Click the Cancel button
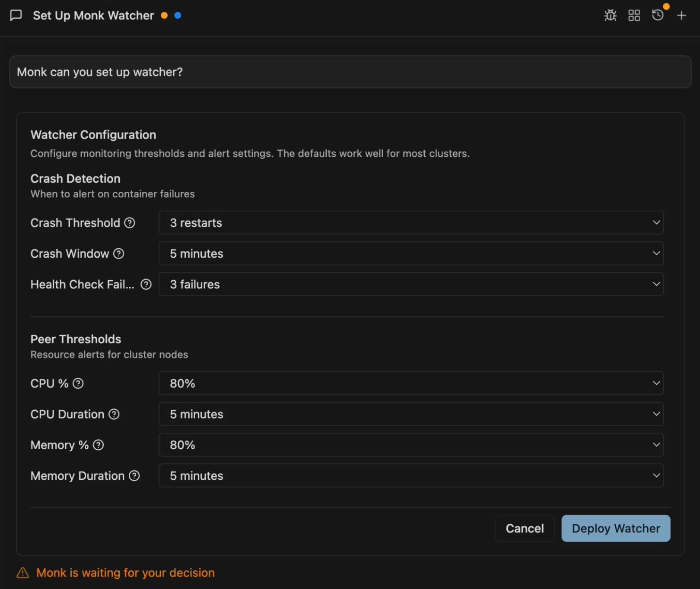 (525, 528)
